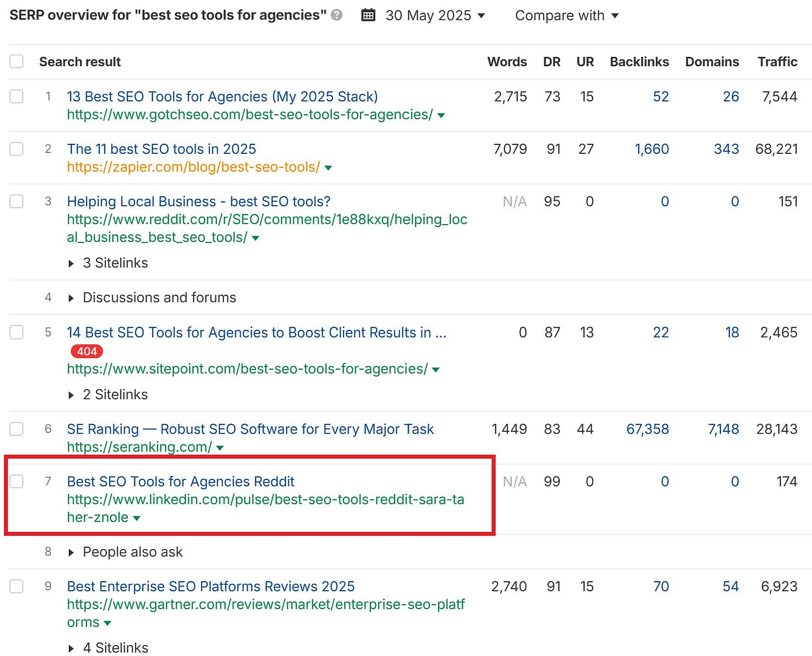Open the 30 May 2025 date dropdown
Screen dimensions: 812x656
click(x=435, y=16)
